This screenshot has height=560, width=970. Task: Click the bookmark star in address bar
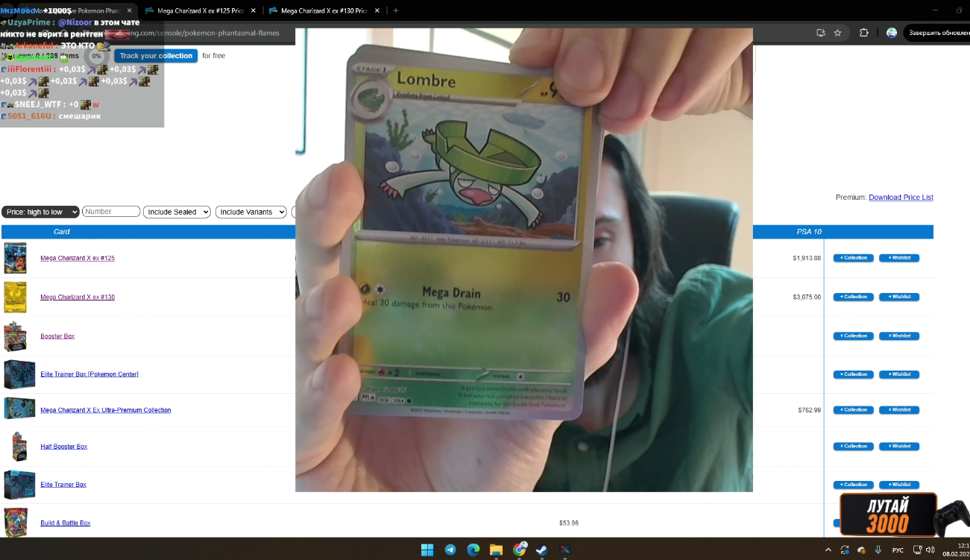pyautogui.click(x=837, y=33)
